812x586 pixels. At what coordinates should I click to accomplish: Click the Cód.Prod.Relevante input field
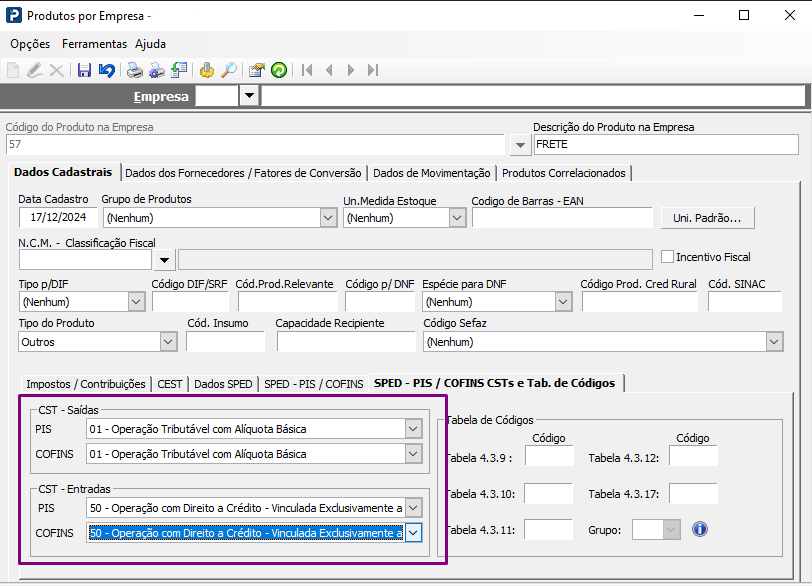pos(288,302)
